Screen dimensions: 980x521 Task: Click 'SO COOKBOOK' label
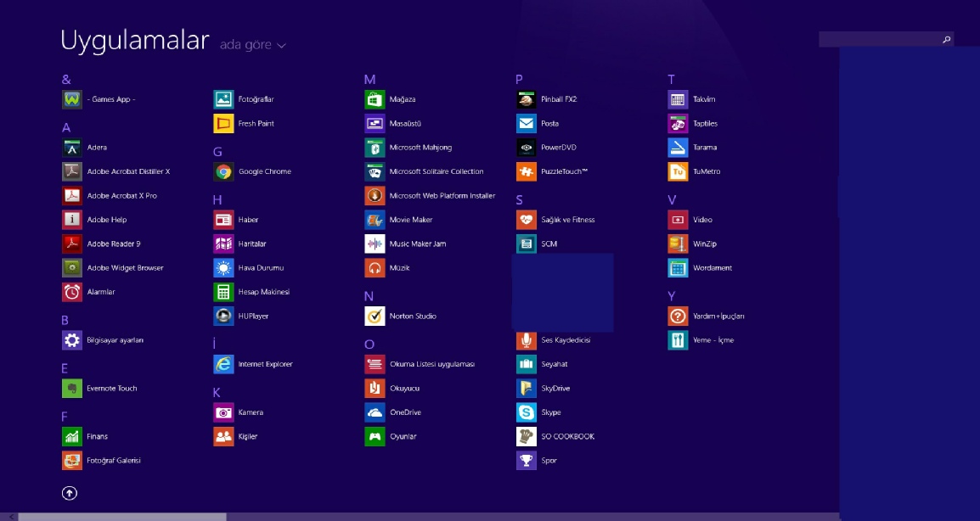(x=568, y=437)
